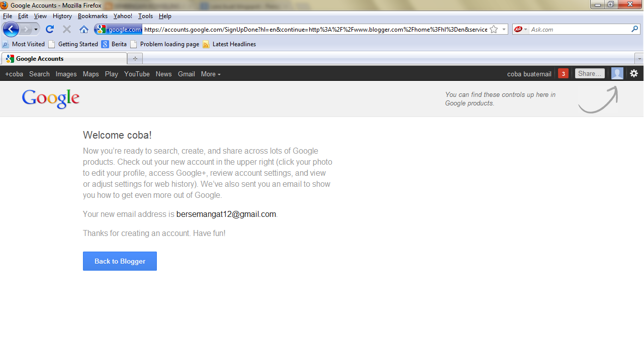Open the Edit menu
This screenshot has height=352, width=644.
coord(23,16)
